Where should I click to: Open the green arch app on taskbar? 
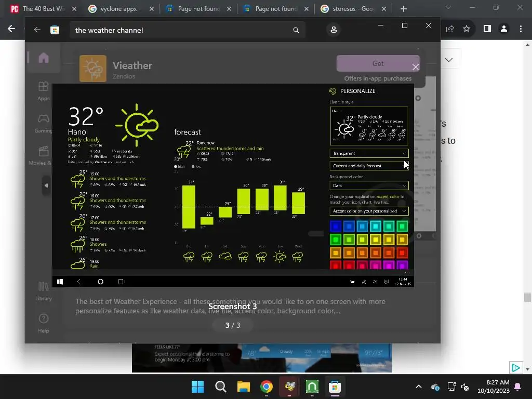[312, 387]
